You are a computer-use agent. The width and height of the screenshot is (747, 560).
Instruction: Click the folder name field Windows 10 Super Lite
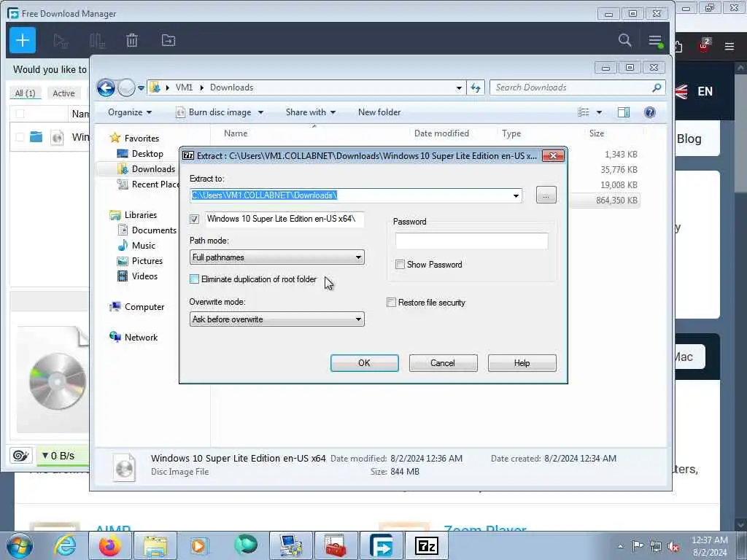(x=285, y=219)
